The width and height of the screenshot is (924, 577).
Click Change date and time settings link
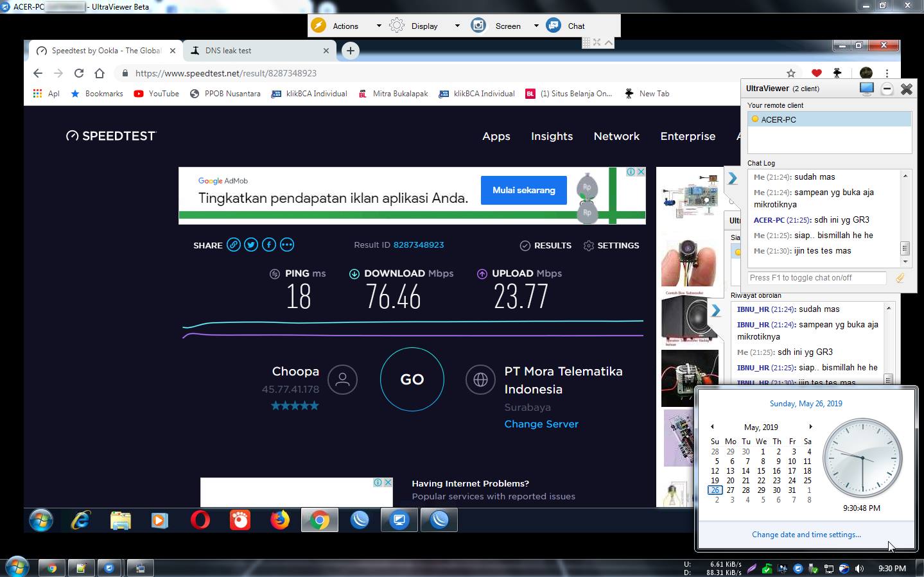[x=806, y=535]
